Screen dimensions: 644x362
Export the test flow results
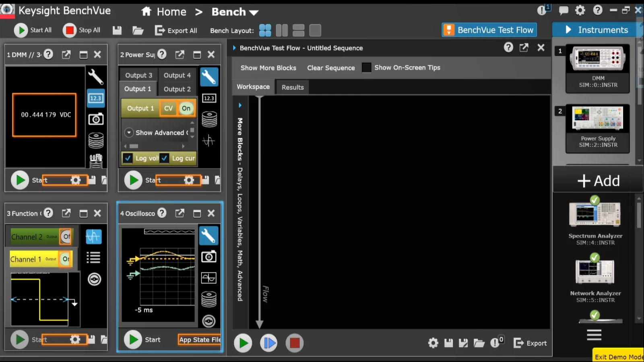530,343
